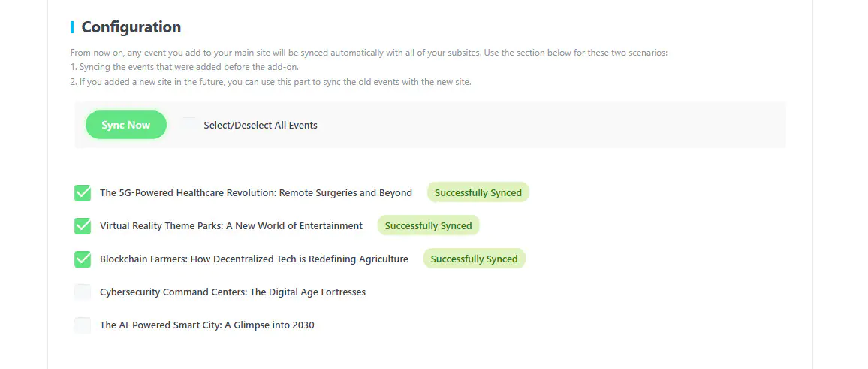Click the intro sentence starting 'From now on'
Screen dimensions: 868x369
click(x=368, y=53)
